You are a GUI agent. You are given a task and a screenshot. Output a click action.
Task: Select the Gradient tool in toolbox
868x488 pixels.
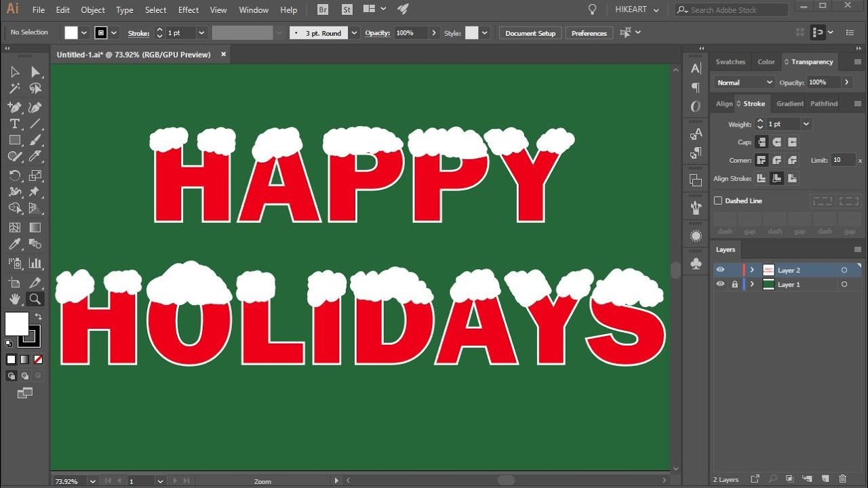35,228
